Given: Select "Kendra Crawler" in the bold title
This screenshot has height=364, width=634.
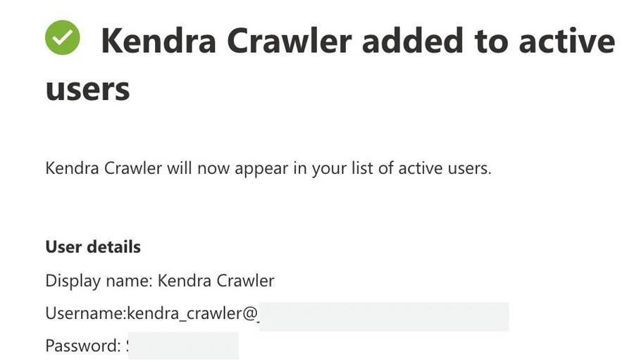Looking at the screenshot, I should 226,41.
